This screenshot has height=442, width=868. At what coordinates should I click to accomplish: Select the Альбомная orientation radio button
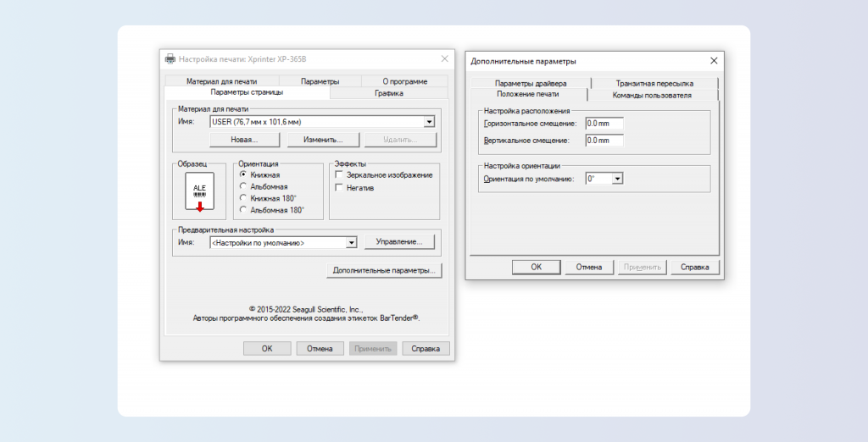[244, 186]
